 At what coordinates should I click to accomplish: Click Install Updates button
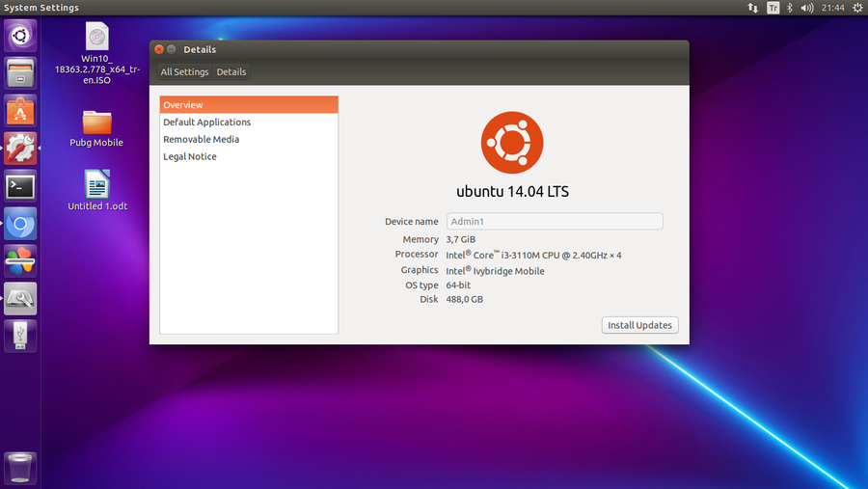[x=640, y=325]
